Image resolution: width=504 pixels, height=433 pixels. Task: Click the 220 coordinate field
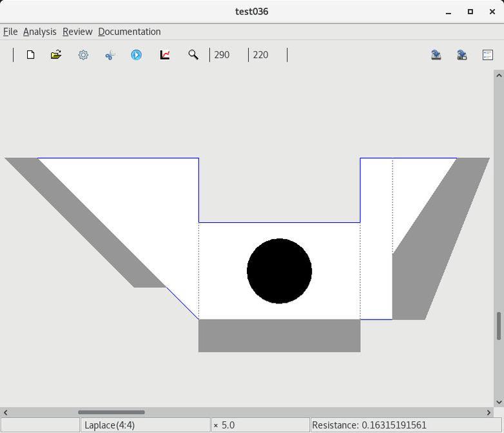click(x=261, y=55)
